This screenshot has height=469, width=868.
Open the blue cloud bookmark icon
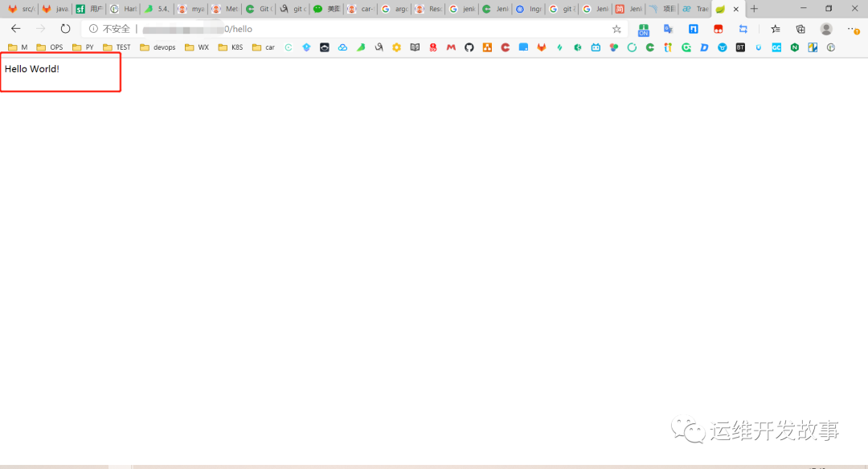click(342, 47)
